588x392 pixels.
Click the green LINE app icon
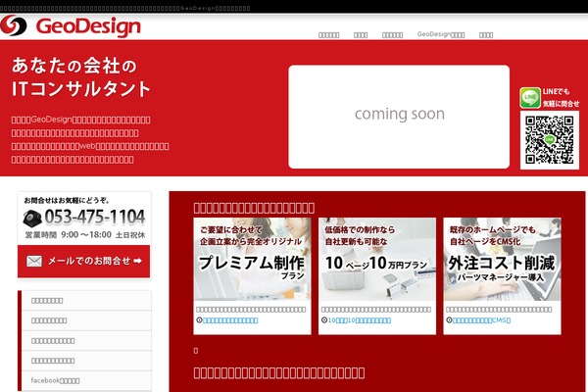530,98
